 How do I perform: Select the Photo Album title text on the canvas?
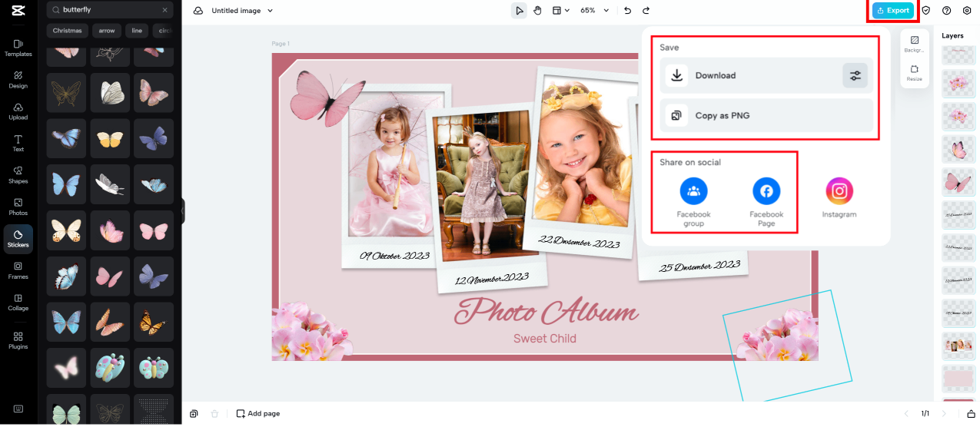(546, 312)
